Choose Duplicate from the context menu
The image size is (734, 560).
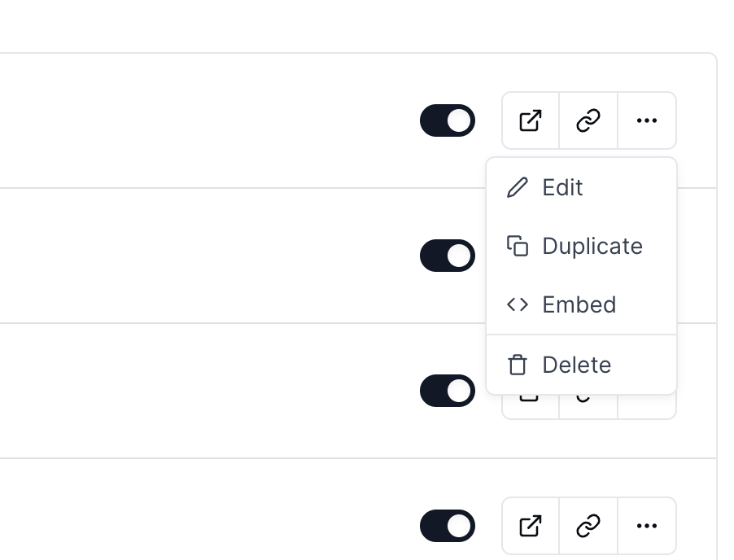(592, 246)
